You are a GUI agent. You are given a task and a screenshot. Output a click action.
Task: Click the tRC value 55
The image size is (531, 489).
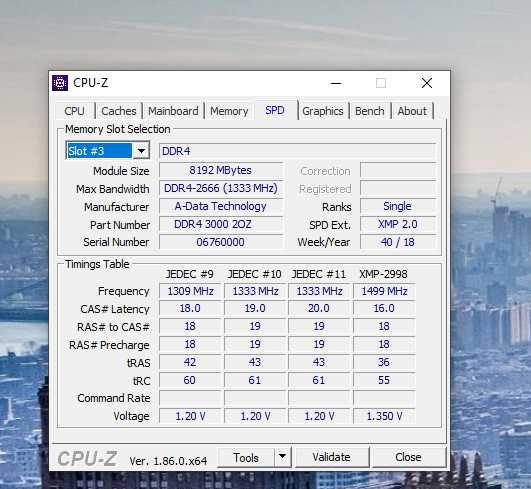(384, 380)
